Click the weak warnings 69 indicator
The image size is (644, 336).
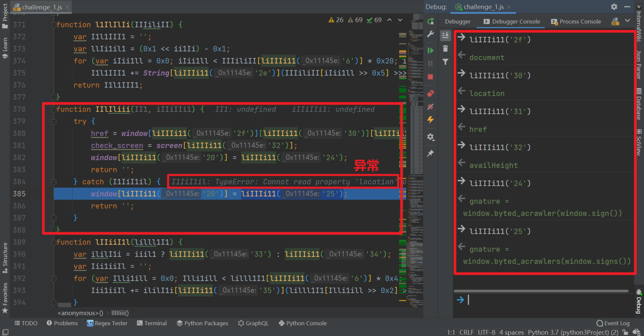point(355,20)
